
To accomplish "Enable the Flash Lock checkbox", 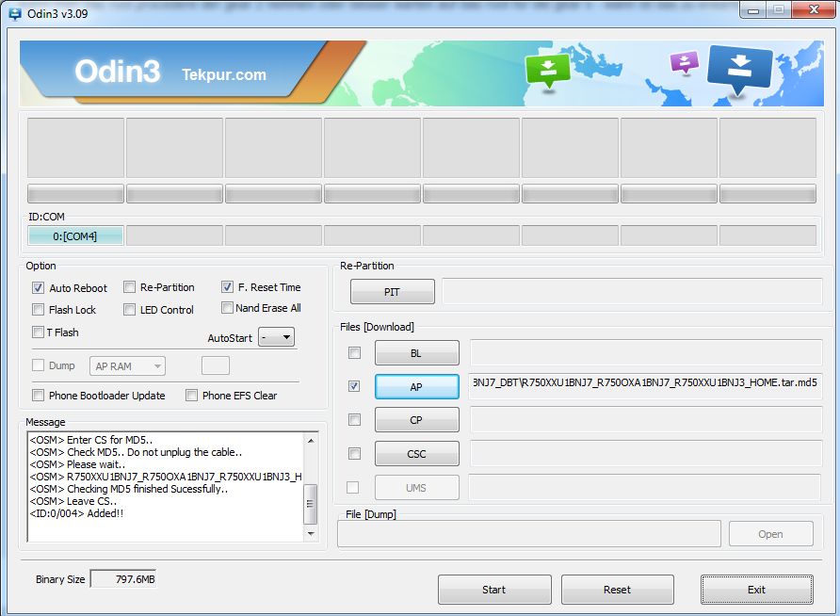I will pyautogui.click(x=38, y=310).
